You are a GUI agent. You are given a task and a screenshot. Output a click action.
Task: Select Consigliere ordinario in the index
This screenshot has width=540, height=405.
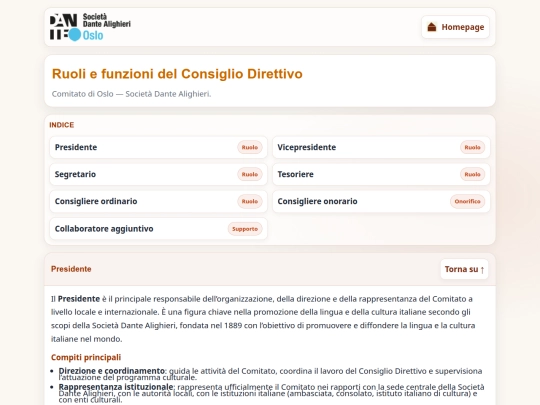(x=158, y=201)
